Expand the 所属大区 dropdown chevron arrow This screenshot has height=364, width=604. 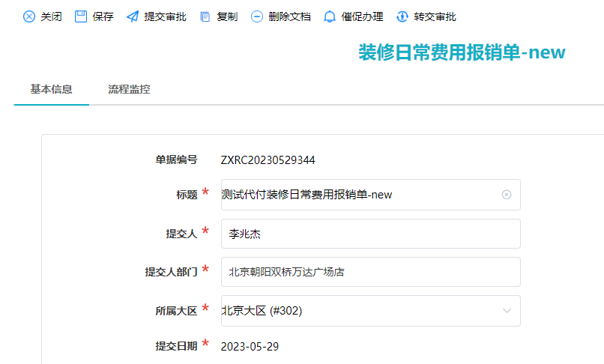507,311
